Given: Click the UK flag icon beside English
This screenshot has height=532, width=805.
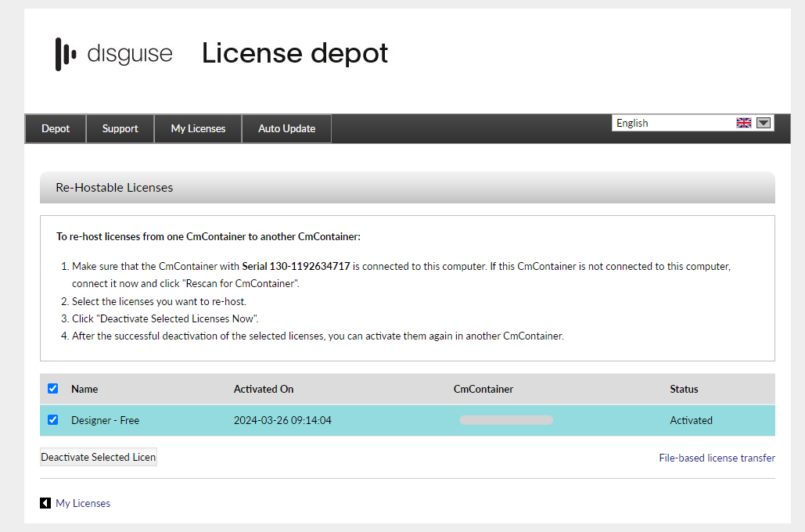Looking at the screenshot, I should coord(743,123).
